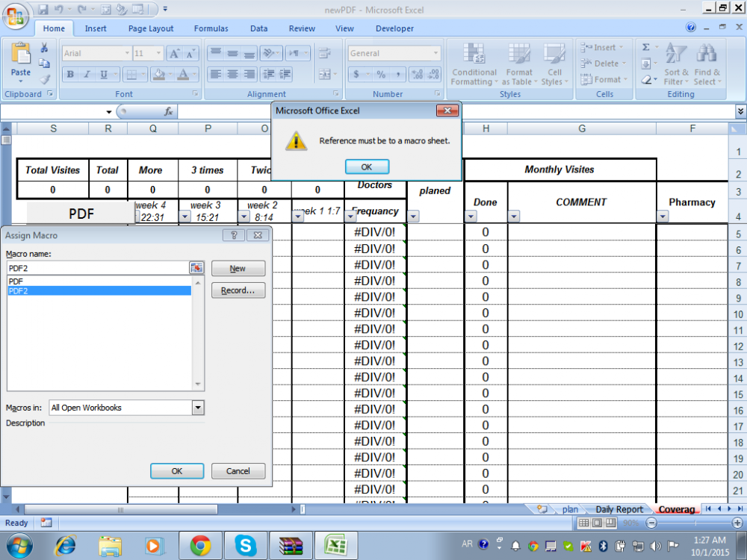747x560 pixels.
Task: Open the Office Button menu
Action: click(x=15, y=16)
